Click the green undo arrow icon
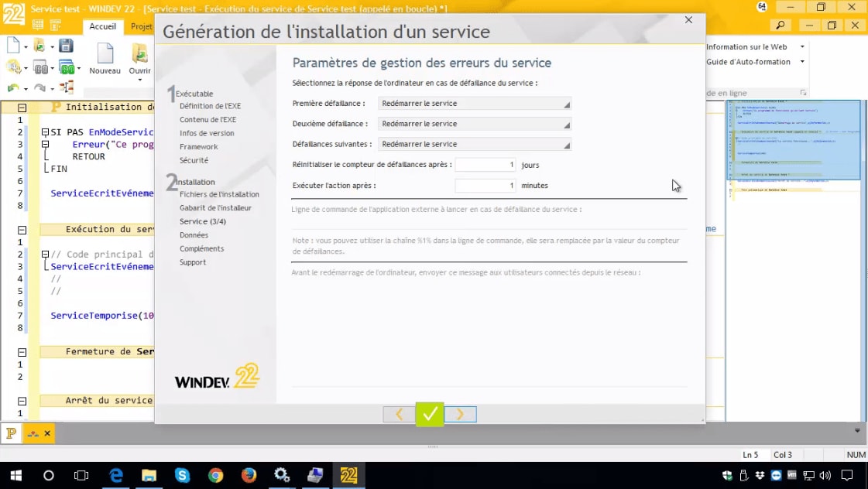Screen dimensions: 868x489 click(13, 88)
